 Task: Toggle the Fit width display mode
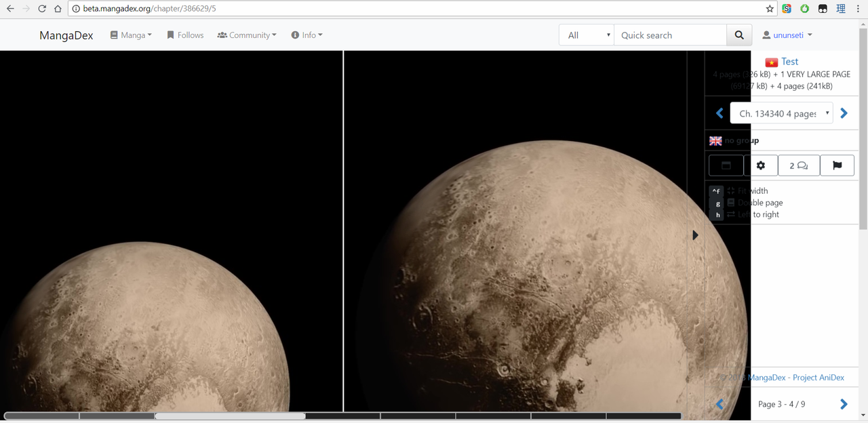pos(753,191)
